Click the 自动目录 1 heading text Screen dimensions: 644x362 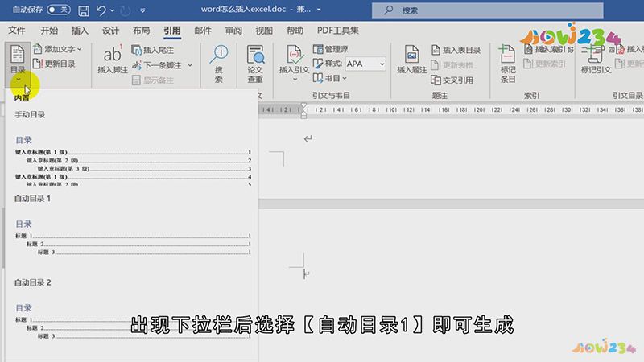(32, 199)
